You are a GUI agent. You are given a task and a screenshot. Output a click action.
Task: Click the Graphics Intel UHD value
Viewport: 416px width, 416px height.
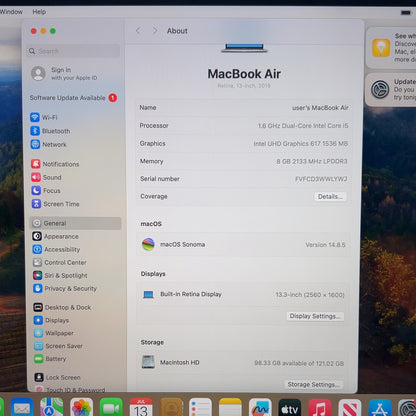301,143
